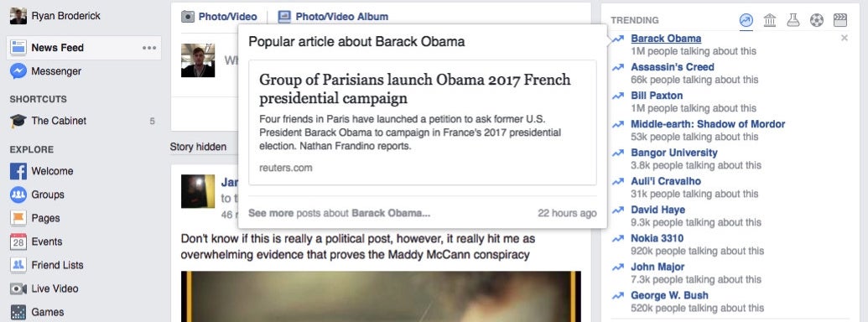The width and height of the screenshot is (868, 322).
Task: Open the Nokia 3310 trending link
Action: [657, 238]
